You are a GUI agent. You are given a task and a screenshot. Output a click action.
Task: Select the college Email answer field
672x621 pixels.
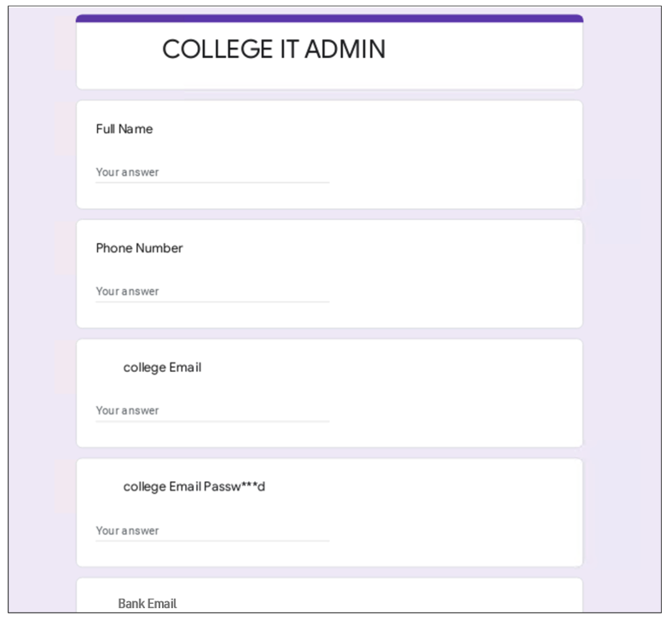pos(212,410)
